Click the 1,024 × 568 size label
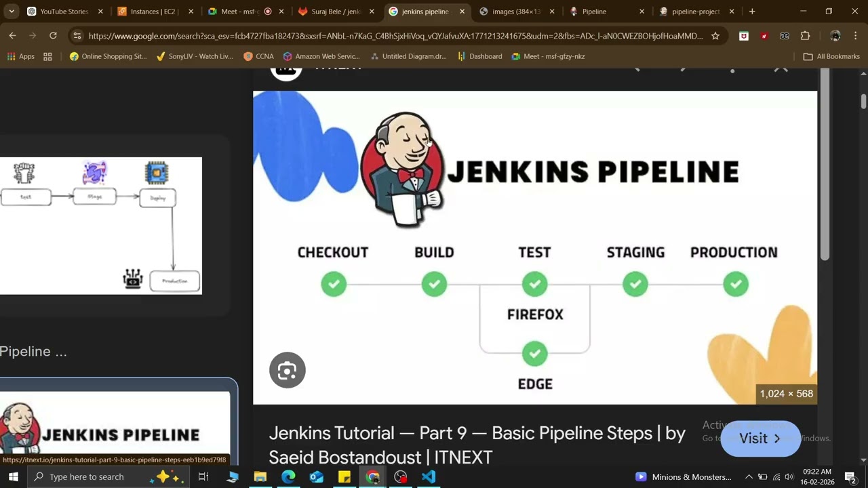The height and width of the screenshot is (488, 868). tap(786, 394)
